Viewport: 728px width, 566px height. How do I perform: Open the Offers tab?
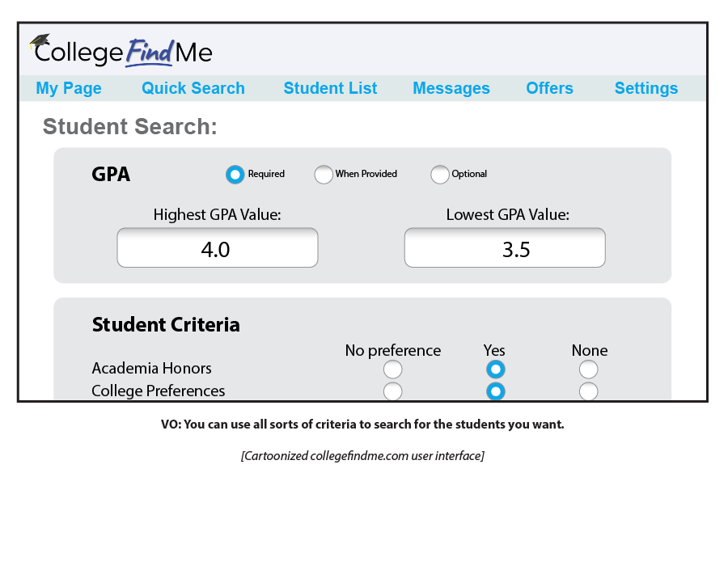549,88
